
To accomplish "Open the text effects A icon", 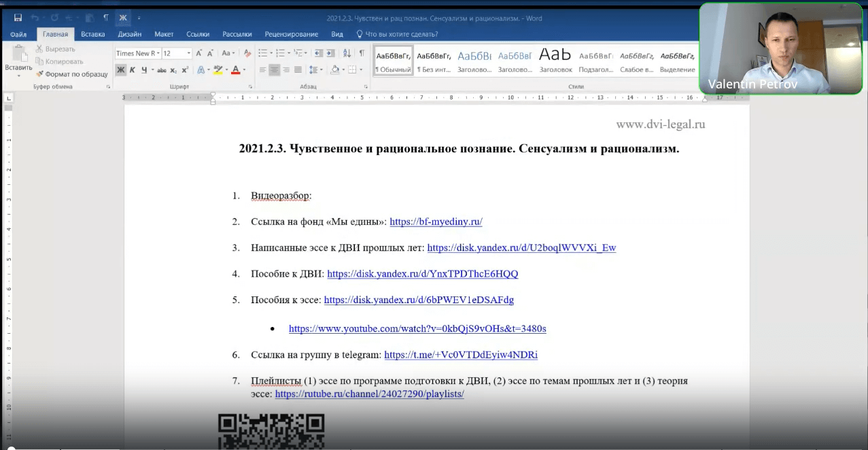I will tap(201, 69).
